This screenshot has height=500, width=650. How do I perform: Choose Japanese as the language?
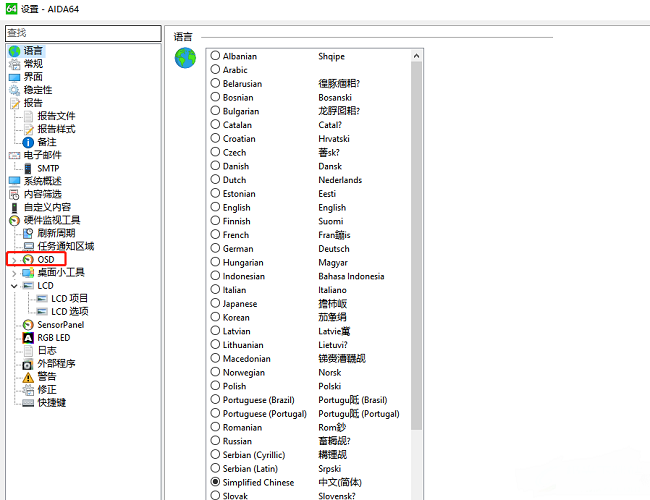point(215,303)
